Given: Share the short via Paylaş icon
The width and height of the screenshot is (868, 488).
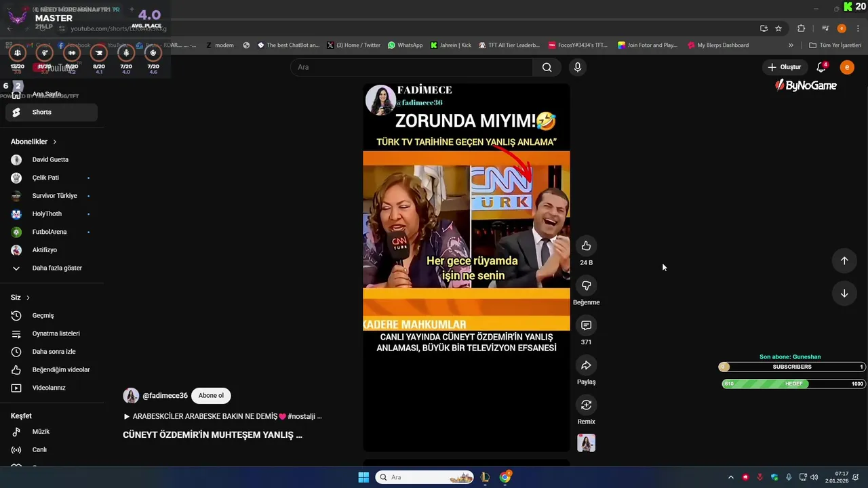Looking at the screenshot, I should tap(586, 365).
